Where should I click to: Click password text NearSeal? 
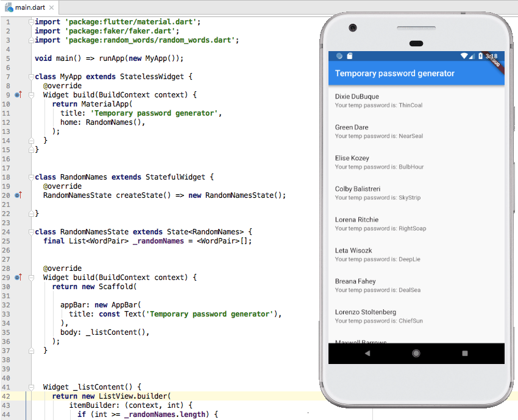click(x=411, y=136)
